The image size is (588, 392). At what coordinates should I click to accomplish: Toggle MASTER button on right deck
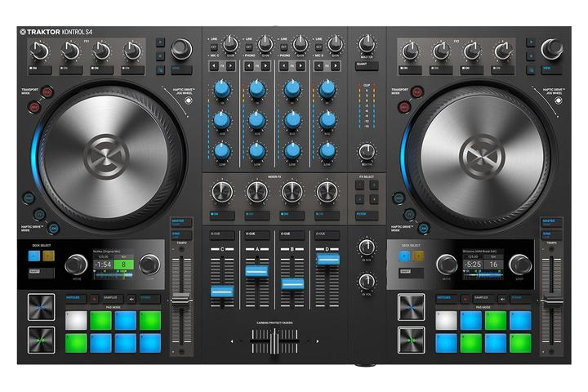(552, 222)
